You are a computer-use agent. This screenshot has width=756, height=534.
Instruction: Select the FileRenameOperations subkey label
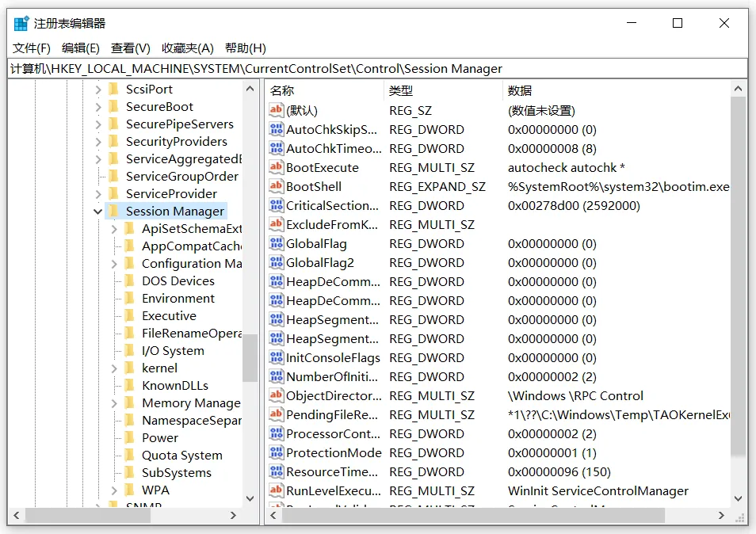tap(192, 334)
